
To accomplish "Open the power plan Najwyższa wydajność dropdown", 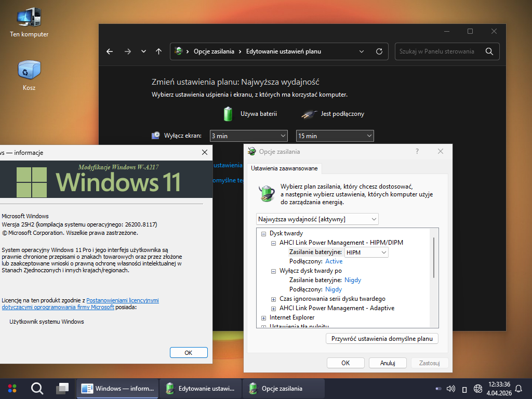I will point(317,219).
